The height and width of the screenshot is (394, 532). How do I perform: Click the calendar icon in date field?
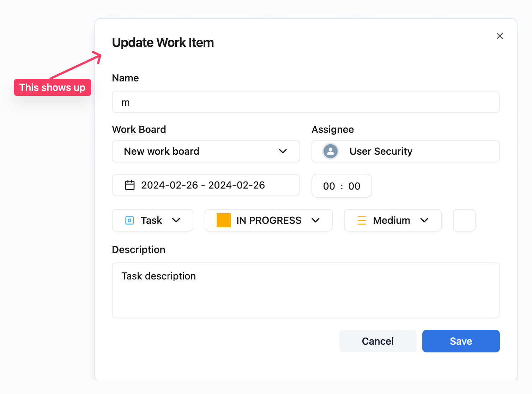point(130,185)
